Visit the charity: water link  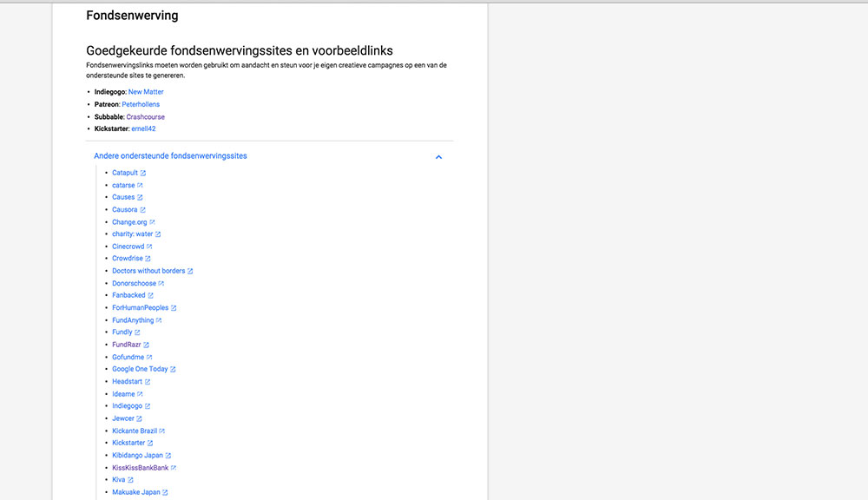coord(132,234)
